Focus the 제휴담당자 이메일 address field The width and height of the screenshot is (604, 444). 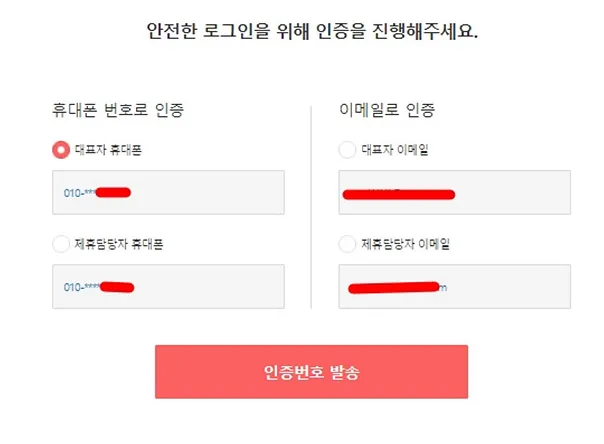(455, 286)
